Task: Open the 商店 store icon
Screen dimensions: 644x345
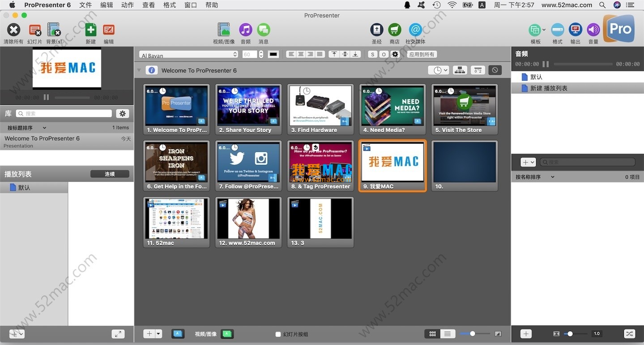Action: [x=395, y=30]
